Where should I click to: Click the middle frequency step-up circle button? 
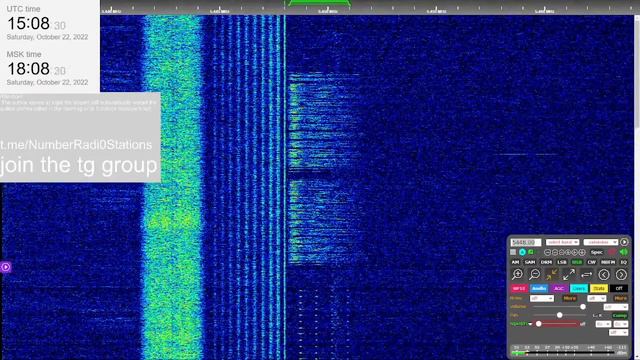coord(575,252)
